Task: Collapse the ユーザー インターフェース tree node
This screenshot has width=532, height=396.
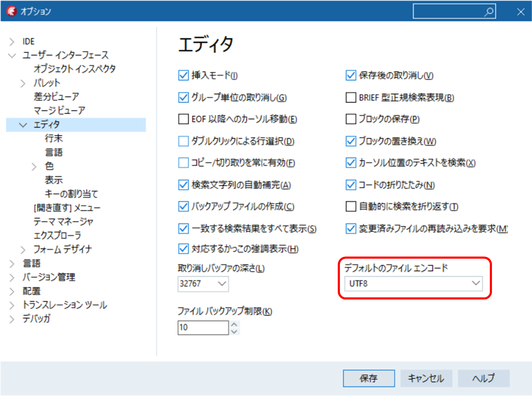Action: coord(11,55)
